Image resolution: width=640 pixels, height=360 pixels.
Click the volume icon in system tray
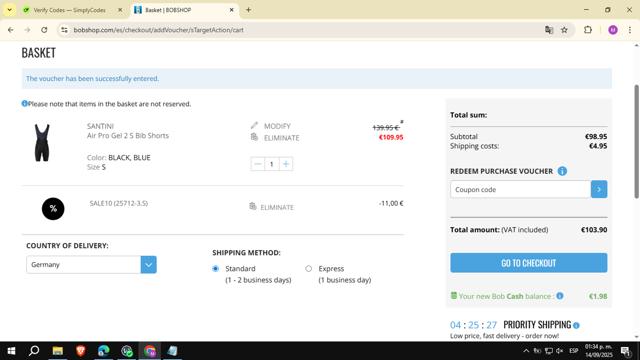pyautogui.click(x=560, y=351)
